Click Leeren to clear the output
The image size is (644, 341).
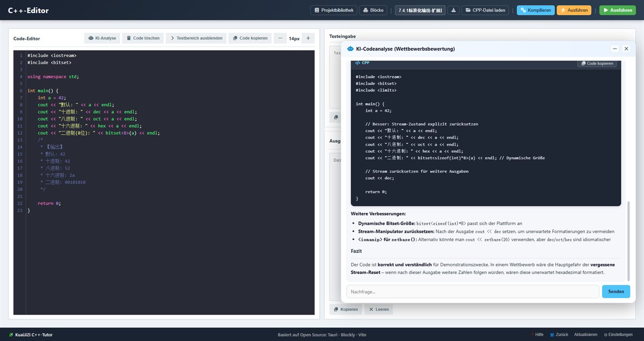379,309
